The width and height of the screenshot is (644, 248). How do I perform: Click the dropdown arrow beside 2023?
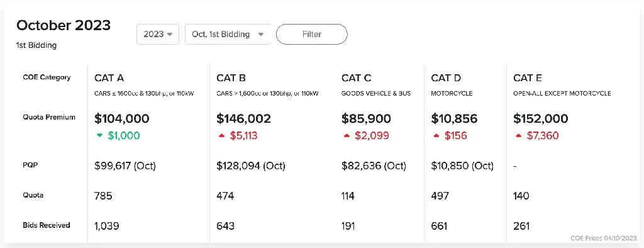point(170,35)
